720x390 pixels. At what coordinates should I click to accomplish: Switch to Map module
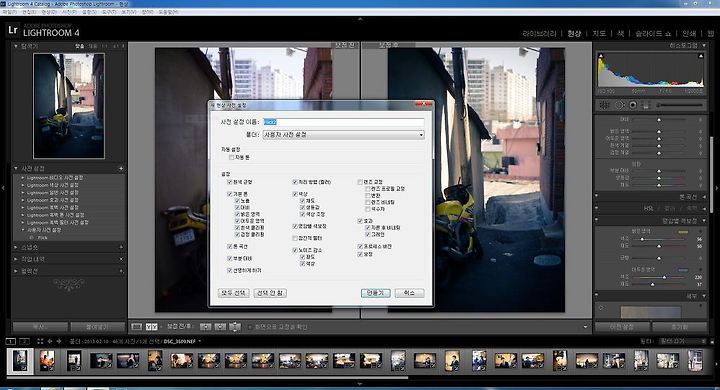pos(599,34)
